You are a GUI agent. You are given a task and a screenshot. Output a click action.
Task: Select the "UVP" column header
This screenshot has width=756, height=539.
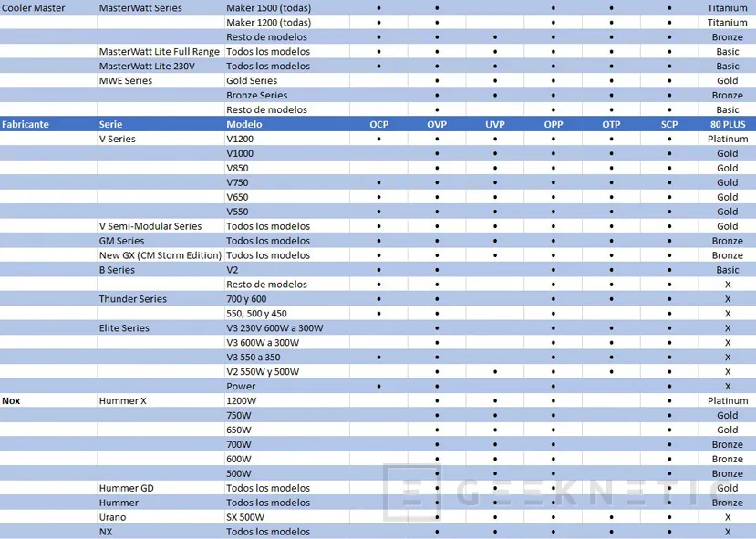click(495, 124)
